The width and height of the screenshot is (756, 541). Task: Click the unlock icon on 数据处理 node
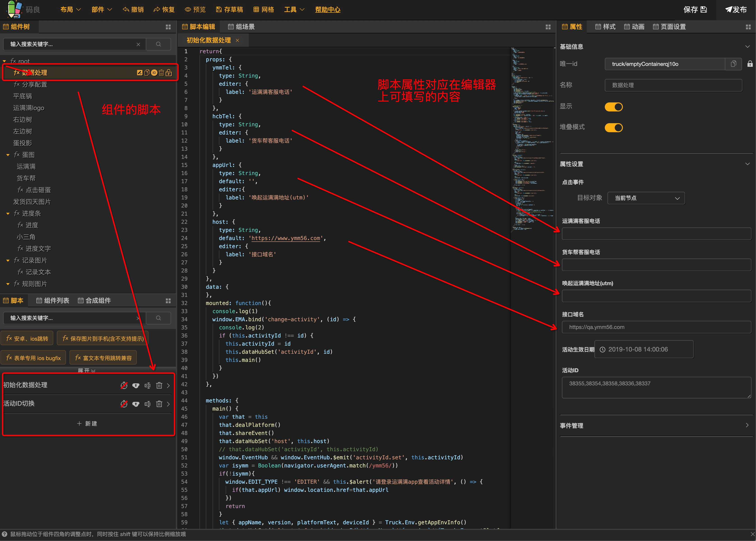(x=169, y=73)
